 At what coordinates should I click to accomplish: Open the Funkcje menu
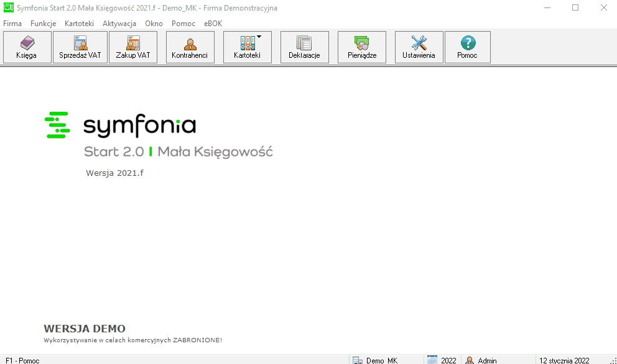coord(44,24)
